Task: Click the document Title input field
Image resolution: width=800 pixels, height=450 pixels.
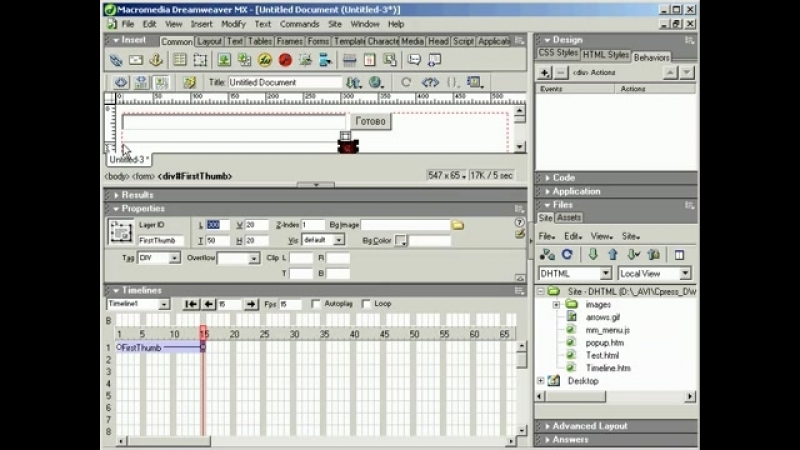Action: pos(285,82)
